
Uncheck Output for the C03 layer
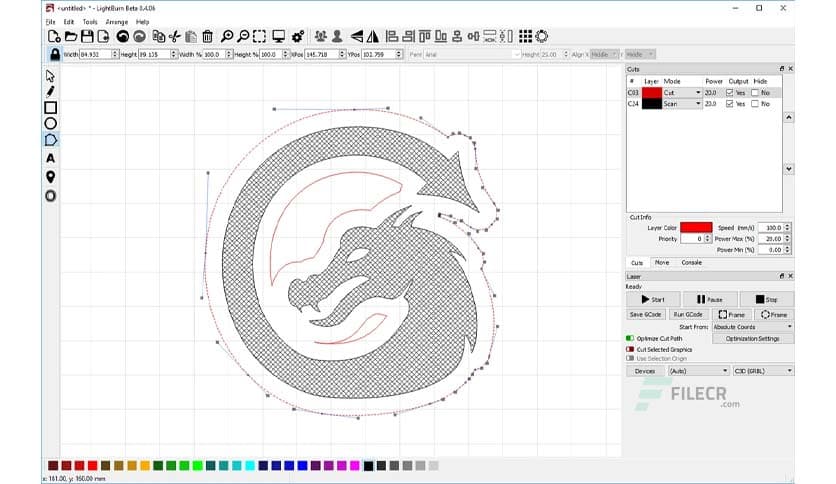pyautogui.click(x=729, y=92)
